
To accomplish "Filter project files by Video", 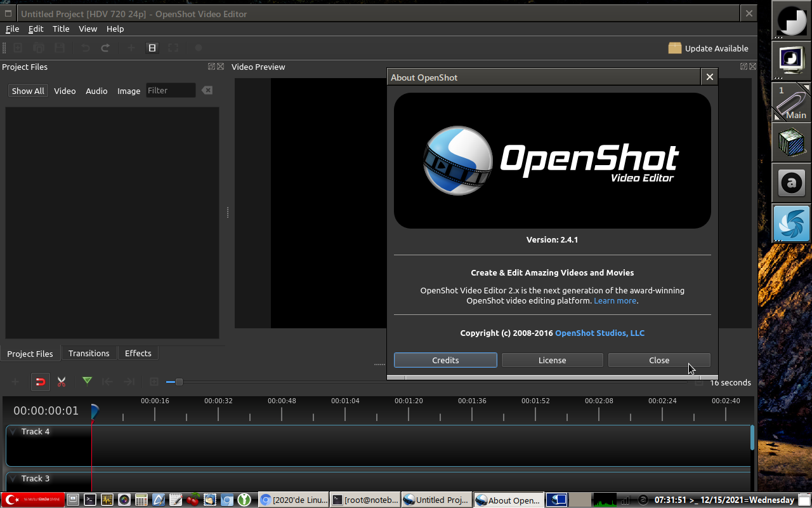I will [x=65, y=91].
